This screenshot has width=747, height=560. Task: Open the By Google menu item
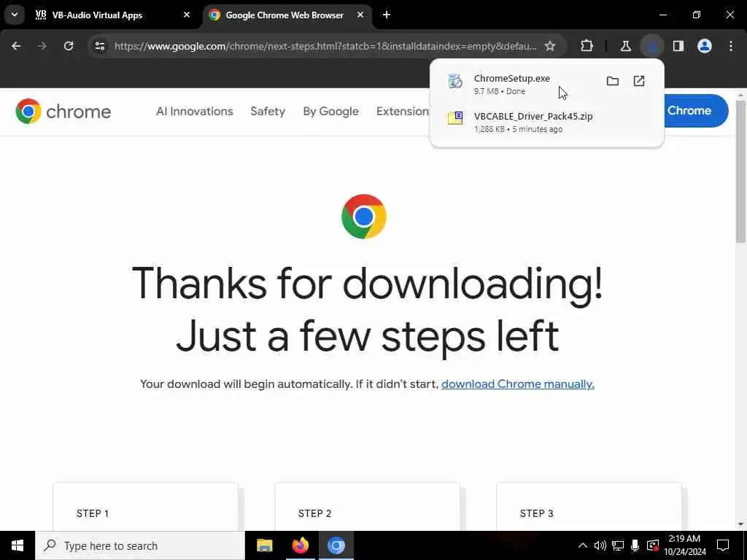point(330,112)
